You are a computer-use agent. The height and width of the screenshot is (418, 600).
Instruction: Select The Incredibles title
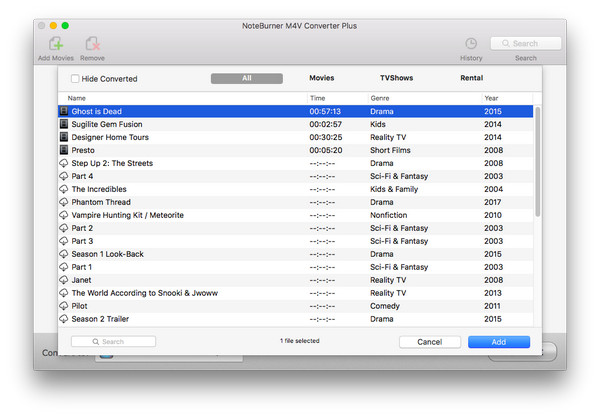click(x=99, y=189)
